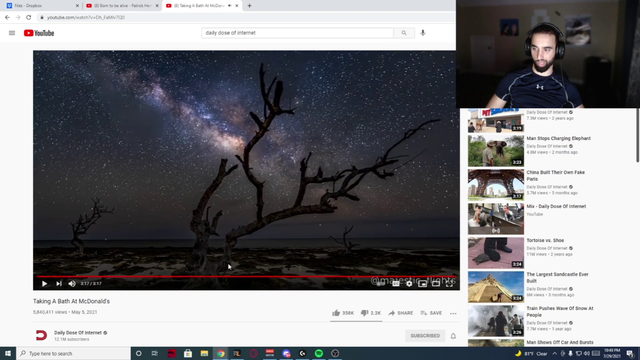Reload the page
The height and width of the screenshot is (360, 640).
pyautogui.click(x=29, y=18)
